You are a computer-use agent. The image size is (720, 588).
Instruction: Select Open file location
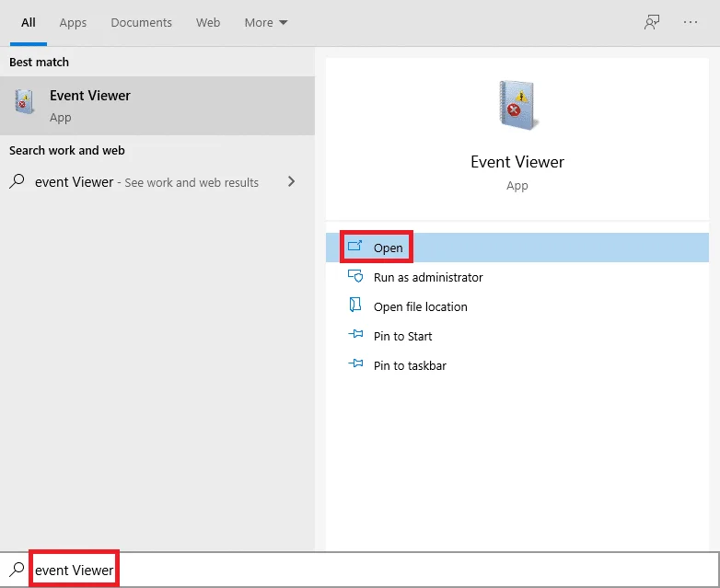point(517,306)
